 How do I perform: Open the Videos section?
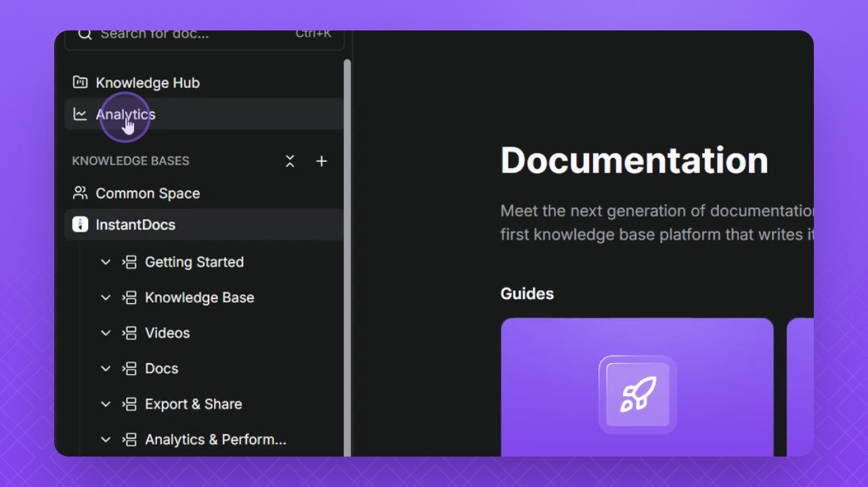pyautogui.click(x=167, y=333)
